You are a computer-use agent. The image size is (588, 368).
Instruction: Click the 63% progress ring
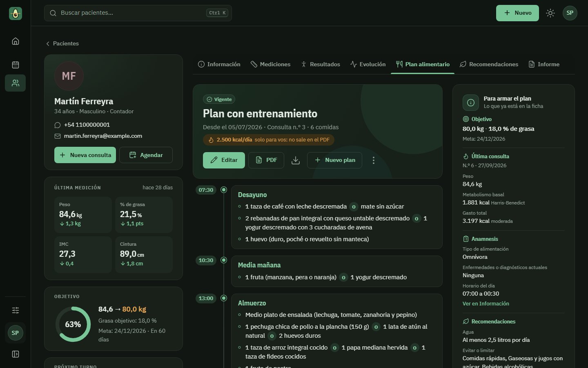[73, 324]
